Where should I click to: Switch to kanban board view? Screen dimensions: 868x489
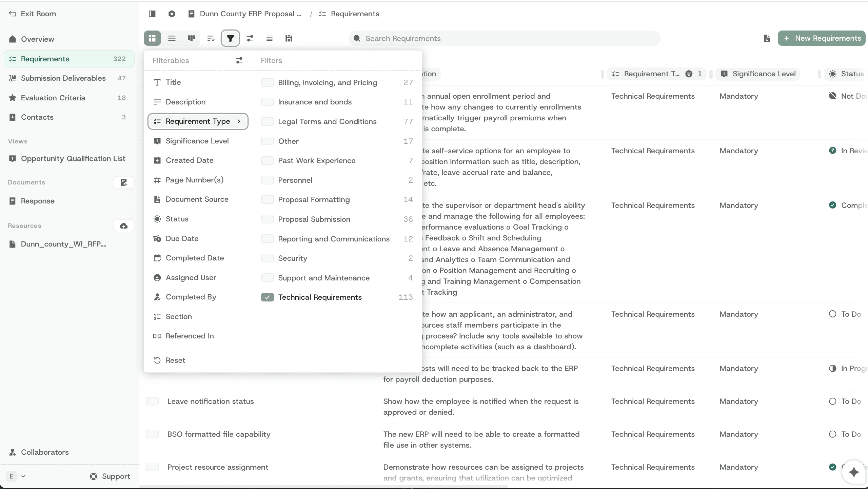[191, 38]
